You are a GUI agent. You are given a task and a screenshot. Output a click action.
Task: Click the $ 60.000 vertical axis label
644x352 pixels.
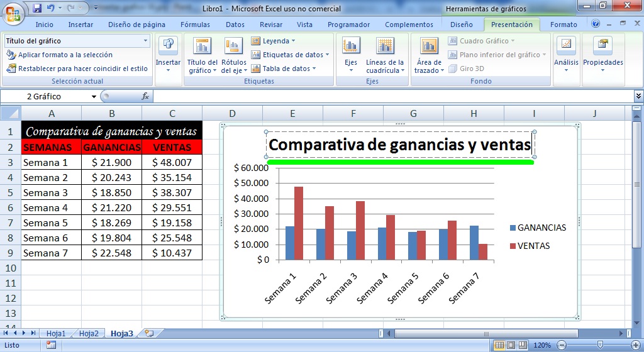251,168
